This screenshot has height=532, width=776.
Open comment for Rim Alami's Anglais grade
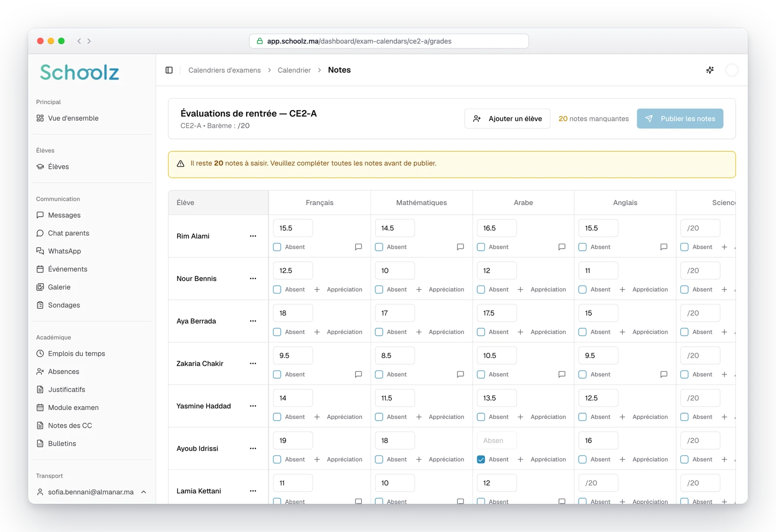(x=664, y=247)
